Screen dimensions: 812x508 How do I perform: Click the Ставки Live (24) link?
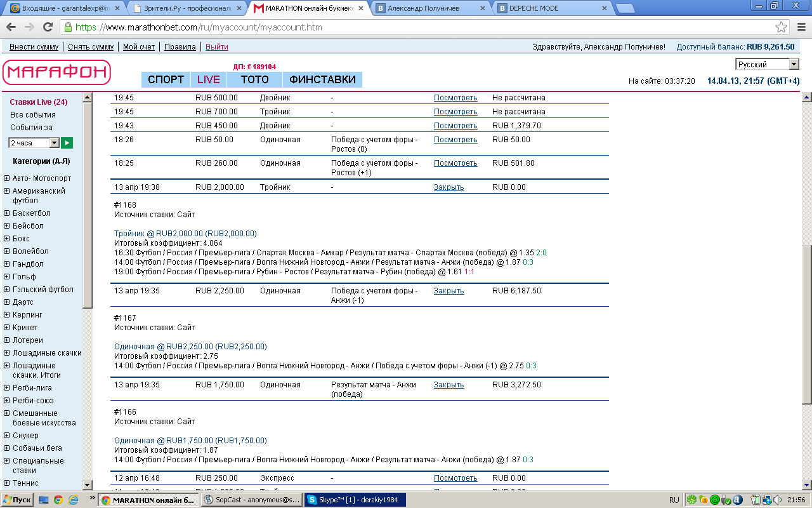pos(39,102)
